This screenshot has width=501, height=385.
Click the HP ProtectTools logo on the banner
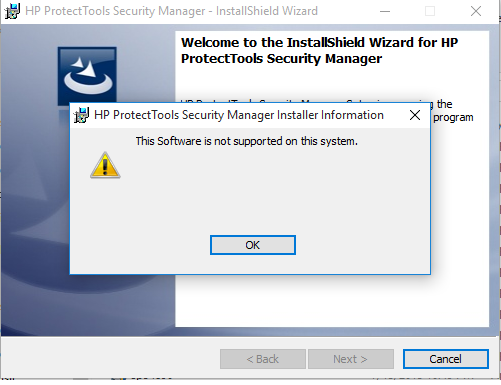pos(87,75)
